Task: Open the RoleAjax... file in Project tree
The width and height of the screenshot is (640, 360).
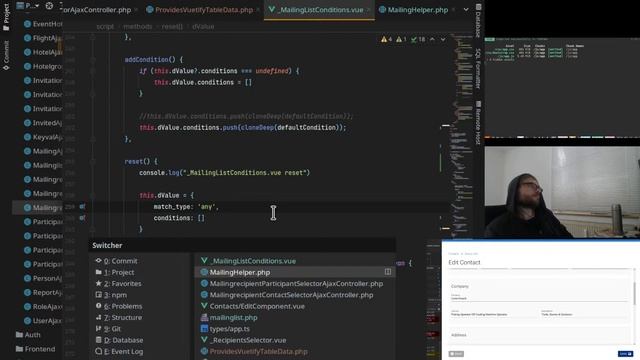Action: click(43, 307)
